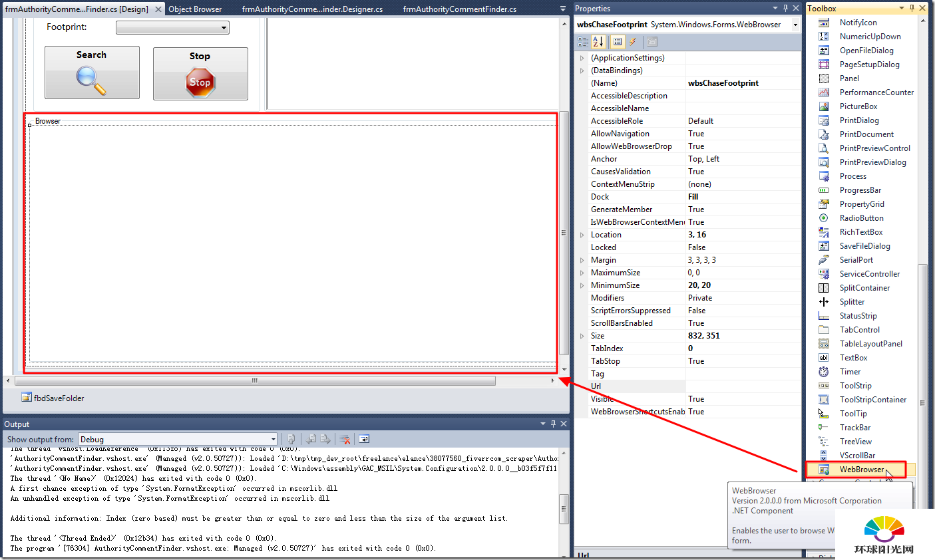Select the Browser group box label

(x=47, y=121)
